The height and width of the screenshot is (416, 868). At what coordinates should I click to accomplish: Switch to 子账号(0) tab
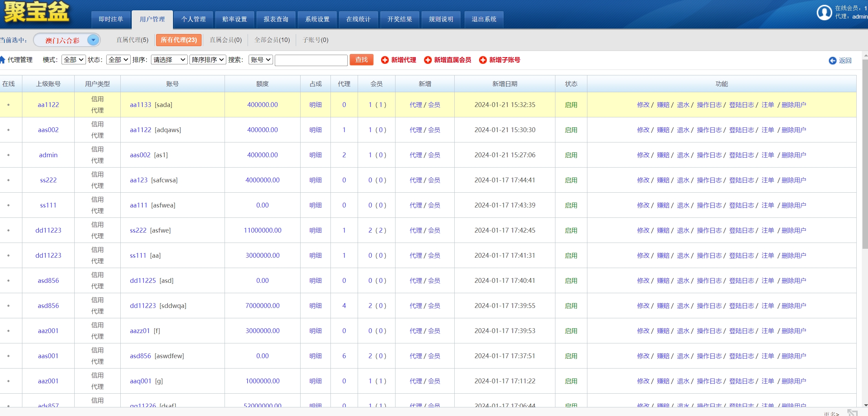(x=315, y=40)
